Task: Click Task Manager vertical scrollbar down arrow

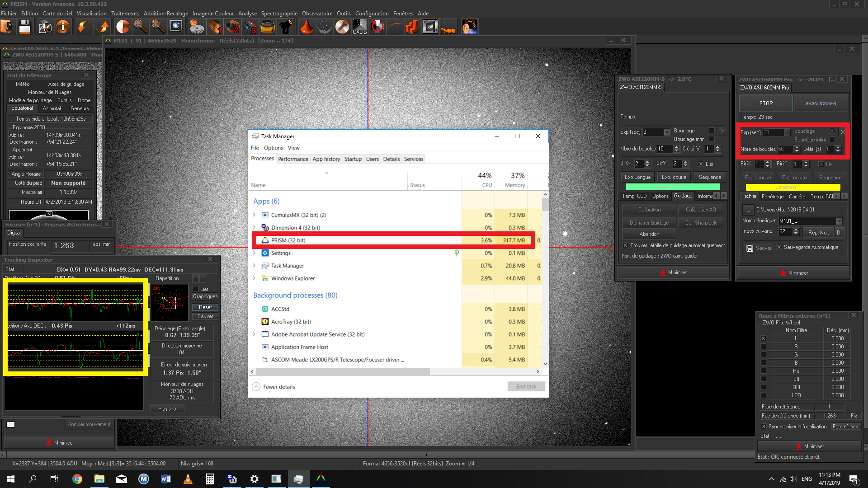Action: [545, 364]
